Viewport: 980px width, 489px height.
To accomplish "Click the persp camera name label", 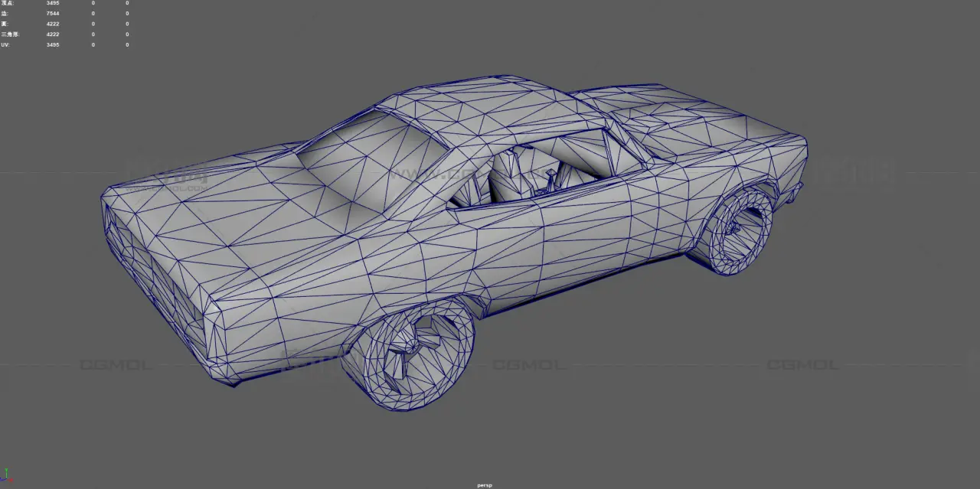I will pos(484,484).
